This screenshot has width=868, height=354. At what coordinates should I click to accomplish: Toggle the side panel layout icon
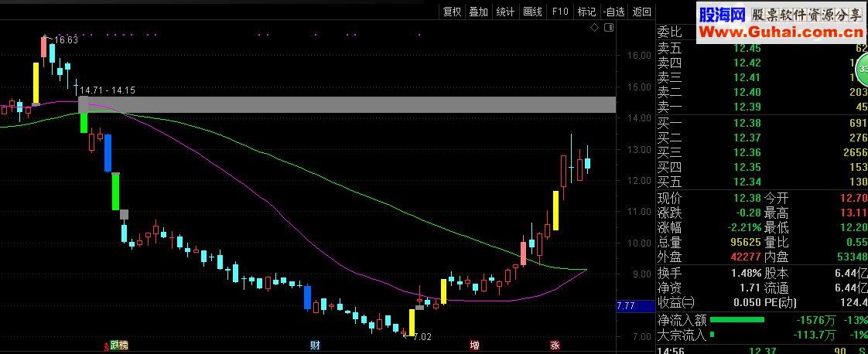[x=609, y=28]
